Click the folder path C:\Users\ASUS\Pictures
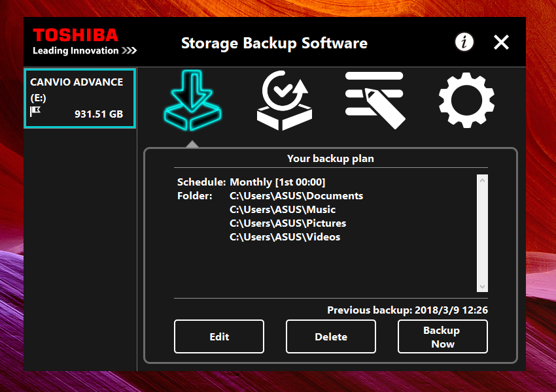 pos(288,223)
